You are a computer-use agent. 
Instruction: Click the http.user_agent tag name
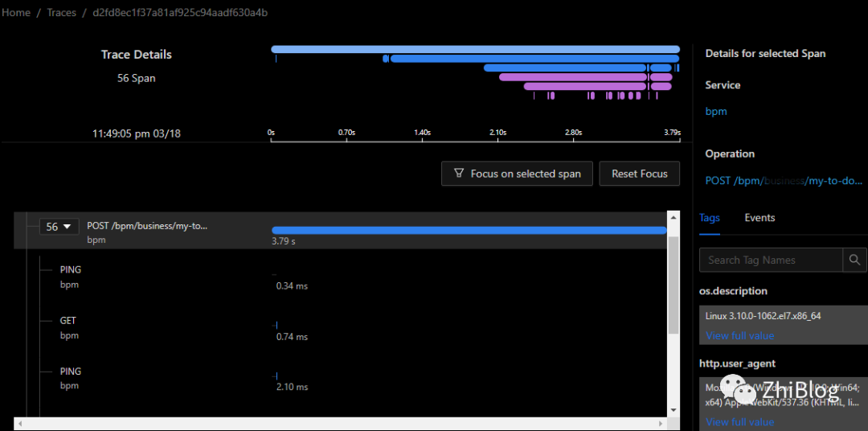[737, 364]
